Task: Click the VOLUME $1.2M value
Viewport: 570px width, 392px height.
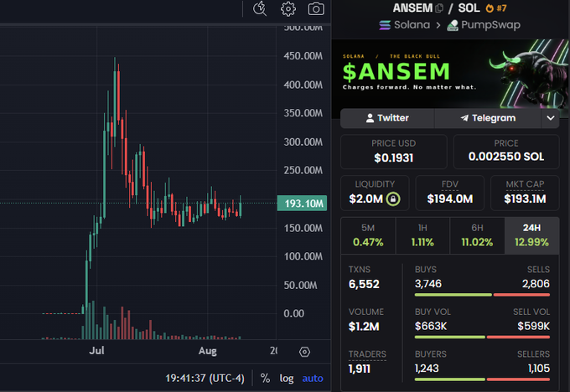Action: point(364,327)
